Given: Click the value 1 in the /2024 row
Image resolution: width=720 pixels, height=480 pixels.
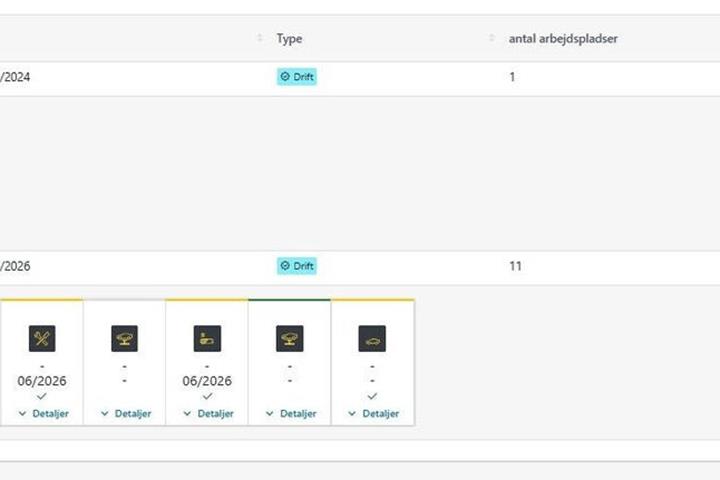Looking at the screenshot, I should (x=512, y=77).
